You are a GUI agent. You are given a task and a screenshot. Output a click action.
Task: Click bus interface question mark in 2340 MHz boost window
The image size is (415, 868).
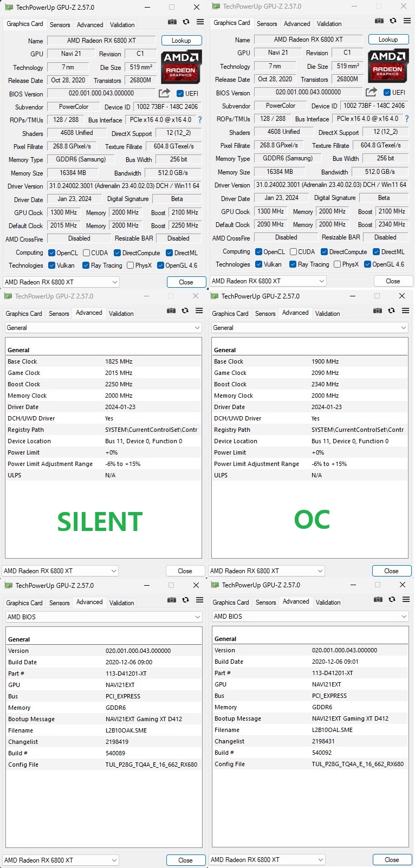(407, 119)
